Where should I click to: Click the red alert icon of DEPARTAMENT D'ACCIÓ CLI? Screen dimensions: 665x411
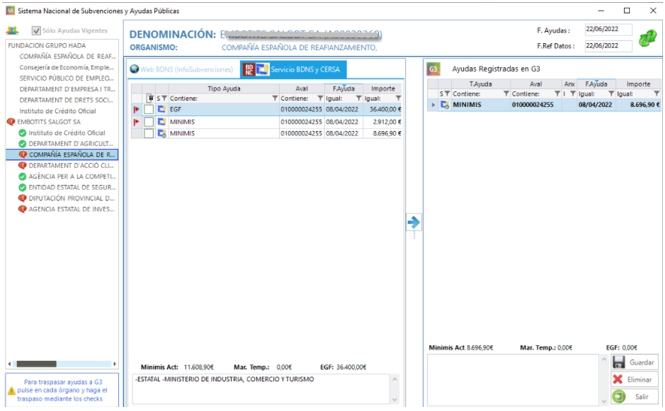click(x=22, y=165)
